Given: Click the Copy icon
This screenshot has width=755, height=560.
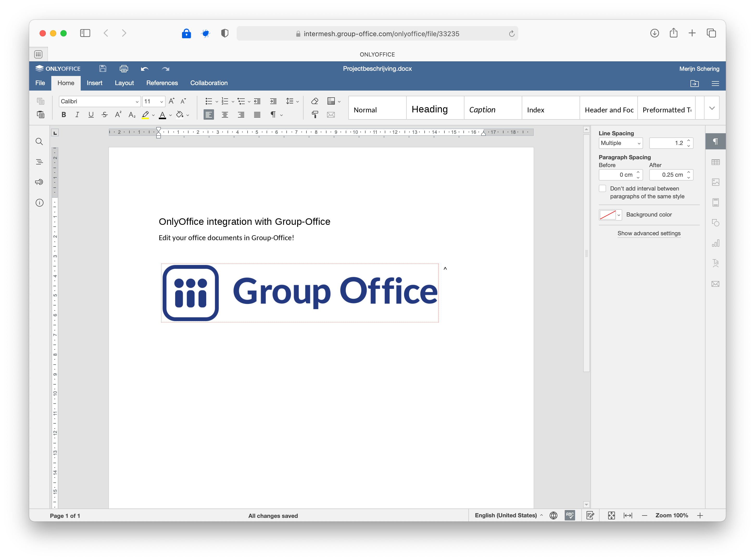Looking at the screenshot, I should [x=41, y=101].
